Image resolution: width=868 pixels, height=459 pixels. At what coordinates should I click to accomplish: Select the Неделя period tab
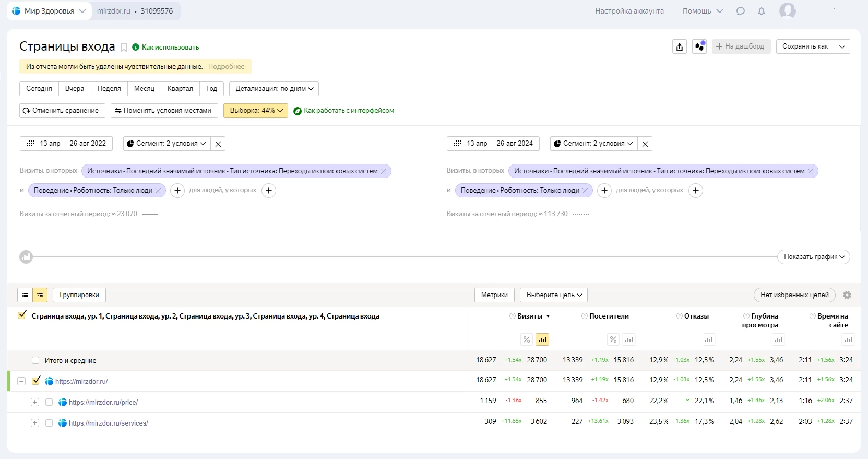(109, 89)
